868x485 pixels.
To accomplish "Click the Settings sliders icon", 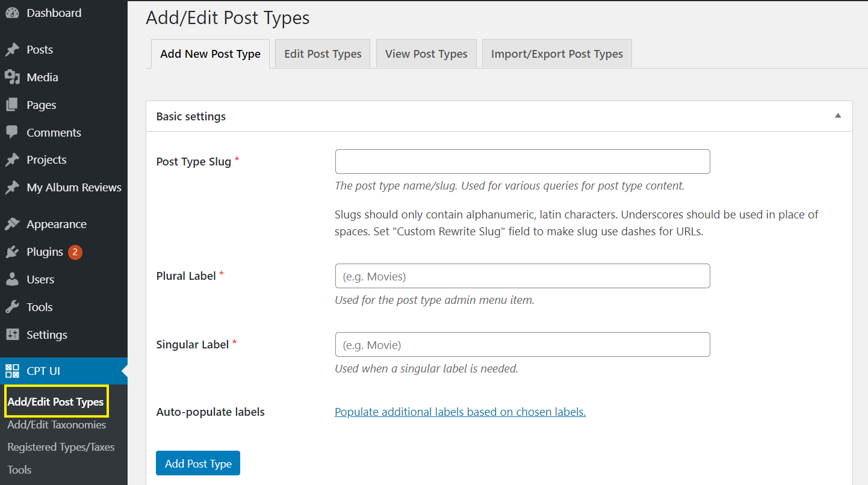I will tap(11, 335).
